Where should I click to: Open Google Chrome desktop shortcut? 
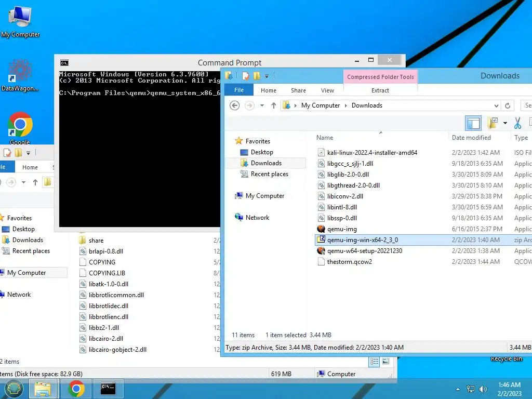20,128
